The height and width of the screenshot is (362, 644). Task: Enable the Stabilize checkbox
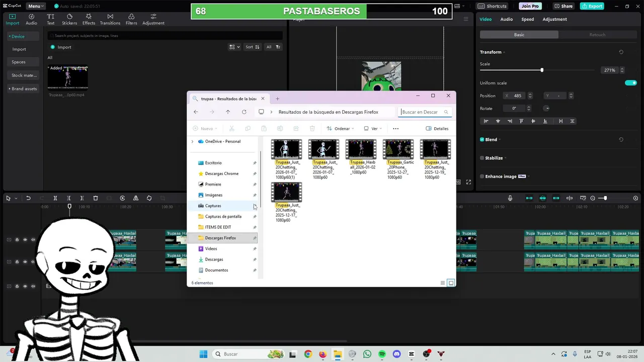tap(482, 158)
